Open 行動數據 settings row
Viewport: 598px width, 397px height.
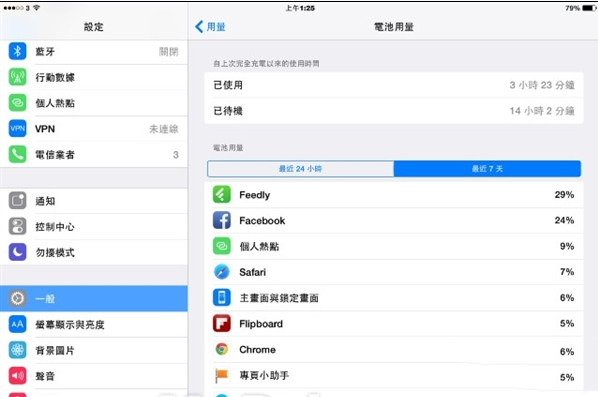point(94,77)
